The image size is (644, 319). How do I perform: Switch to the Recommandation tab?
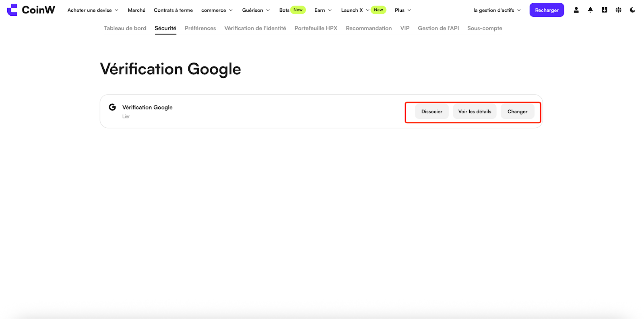coord(369,28)
